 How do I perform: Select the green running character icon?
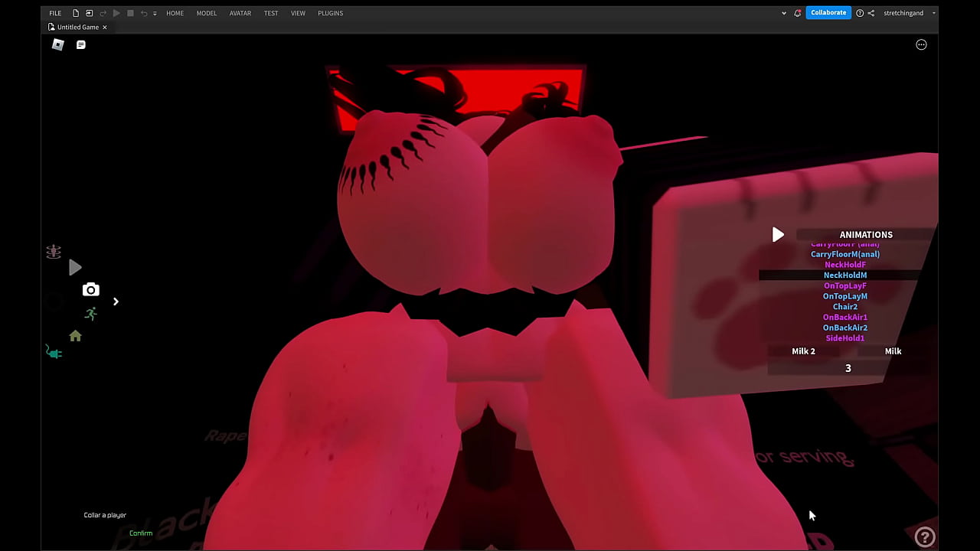point(90,313)
